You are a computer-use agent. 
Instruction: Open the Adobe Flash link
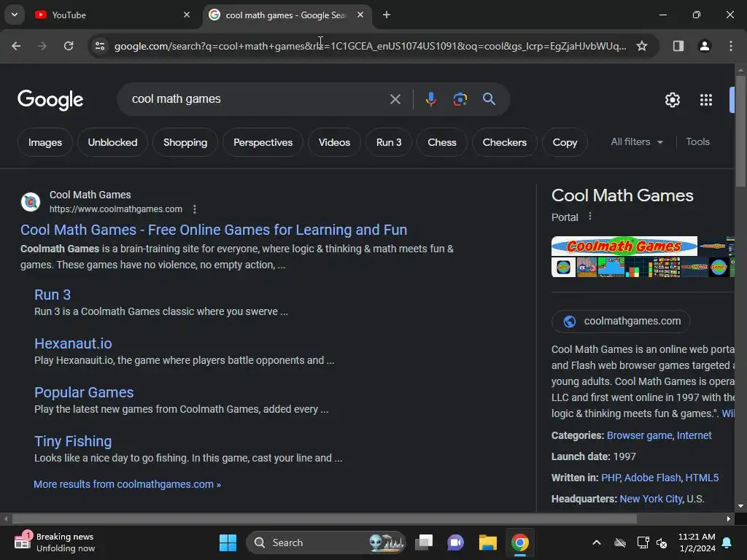(x=652, y=478)
